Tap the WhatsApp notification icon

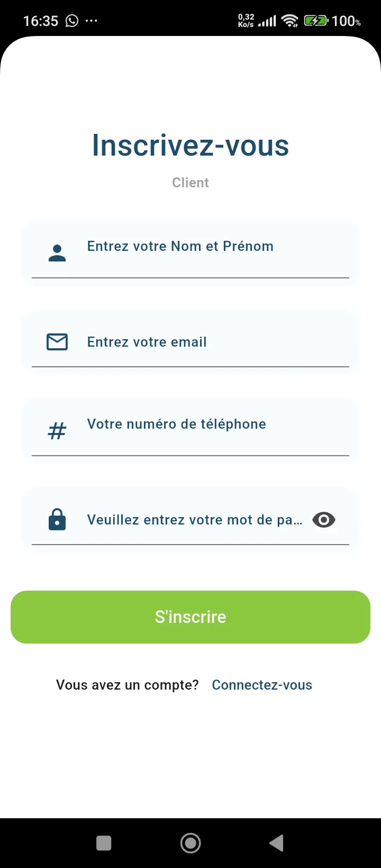pyautogui.click(x=72, y=21)
